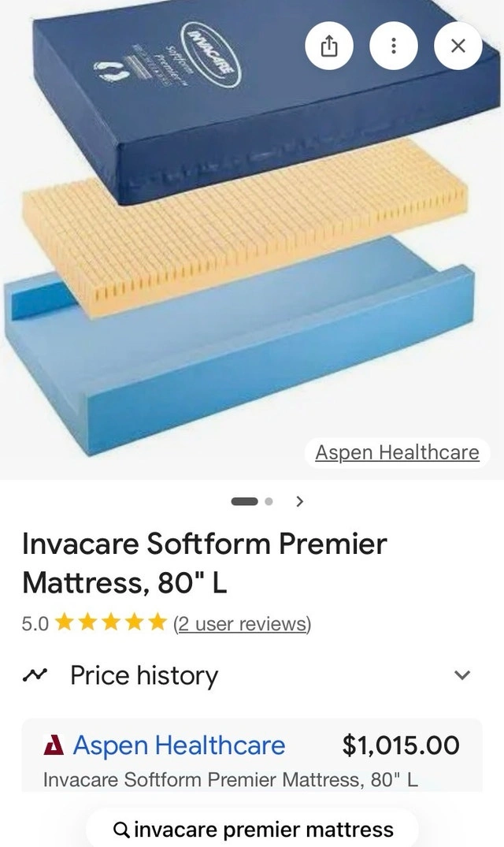Select the second image carousel dot
Viewport: 504px width, 847px height.
point(269,501)
